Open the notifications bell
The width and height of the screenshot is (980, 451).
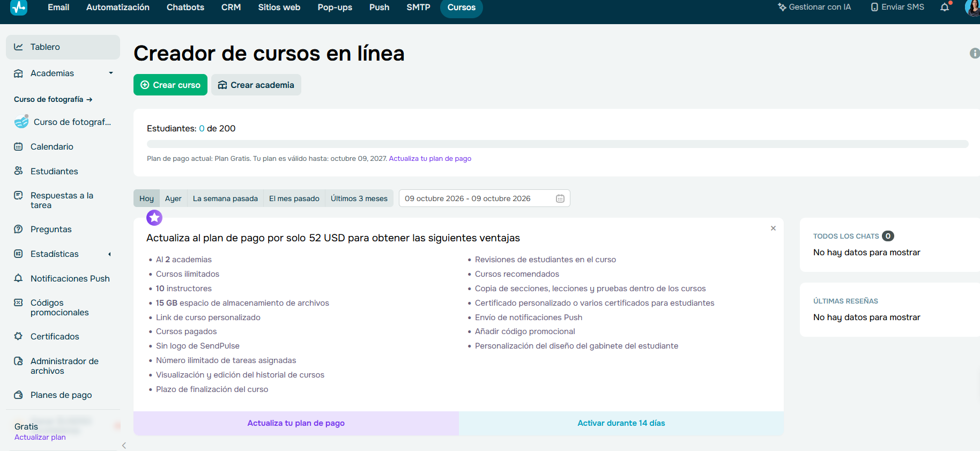pyautogui.click(x=945, y=7)
